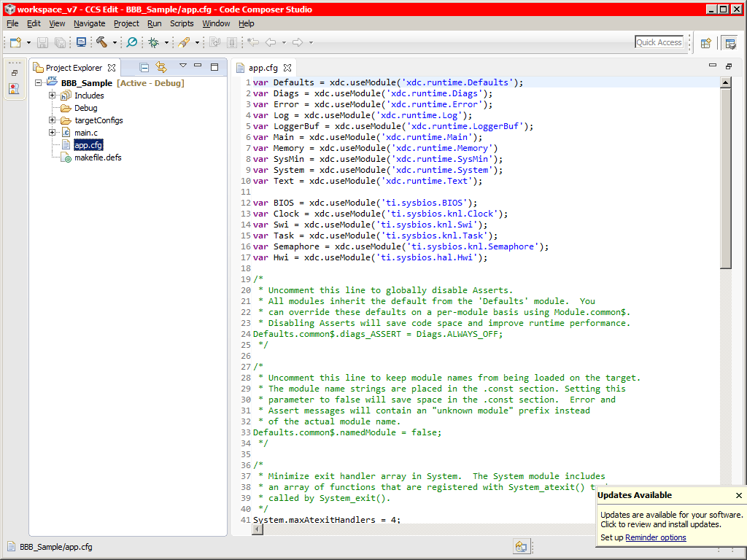
Task: Click the greyed annotation navigation icon
Action: [x=215, y=42]
